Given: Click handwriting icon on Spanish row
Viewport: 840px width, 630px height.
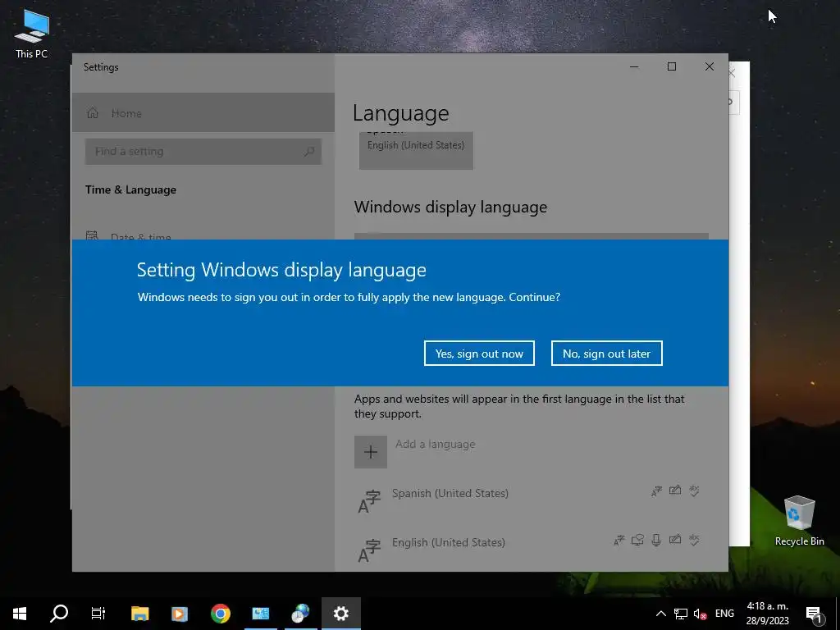Looking at the screenshot, I should (675, 491).
